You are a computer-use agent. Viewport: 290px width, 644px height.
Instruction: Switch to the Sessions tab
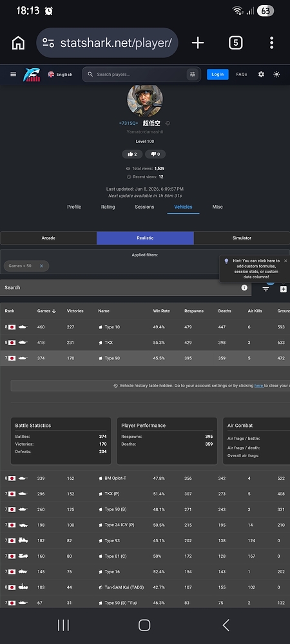(144, 207)
